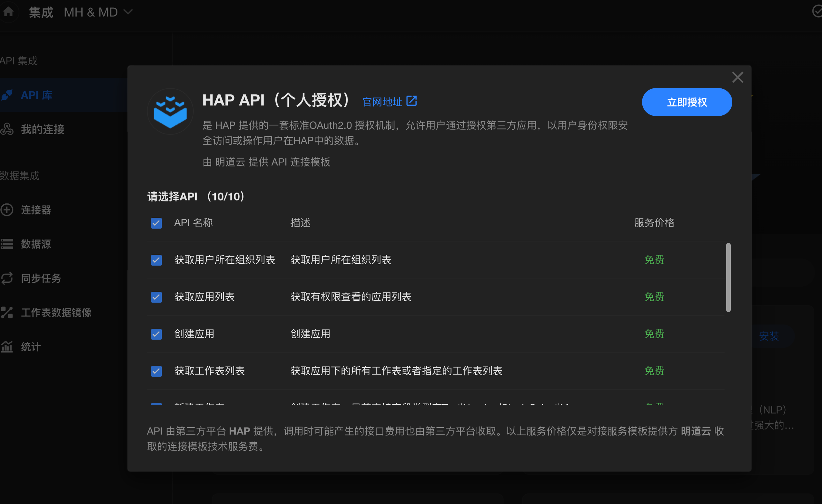The height and width of the screenshot is (504, 822).
Task: Click 免费 price in 获取应用列表 row
Action: click(x=654, y=297)
